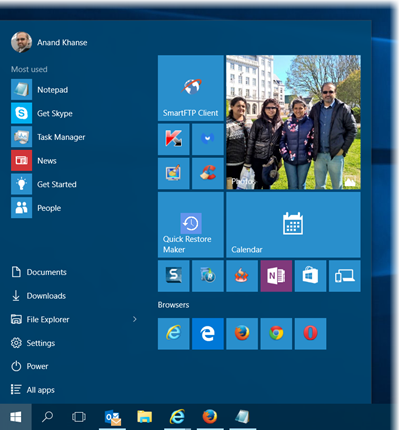The height and width of the screenshot is (430, 399).
Task: Launch Kaspersky from the small tile
Action: [174, 139]
